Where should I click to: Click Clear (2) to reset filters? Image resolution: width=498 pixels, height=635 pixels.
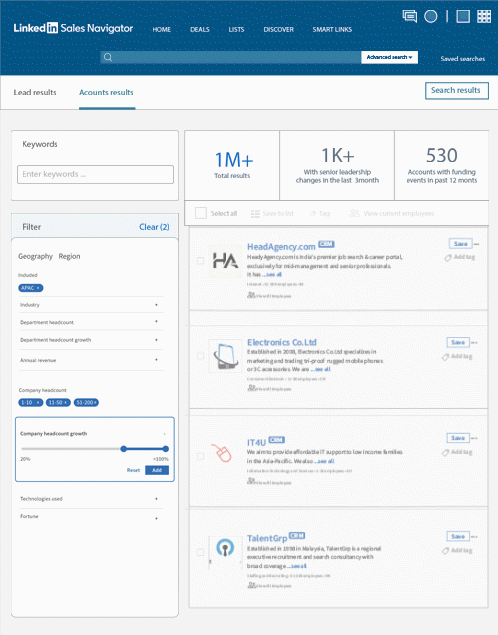click(154, 227)
